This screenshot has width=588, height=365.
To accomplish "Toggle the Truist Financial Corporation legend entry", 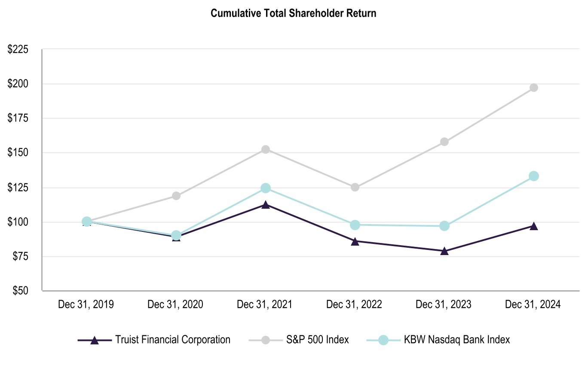I will pos(172,340).
